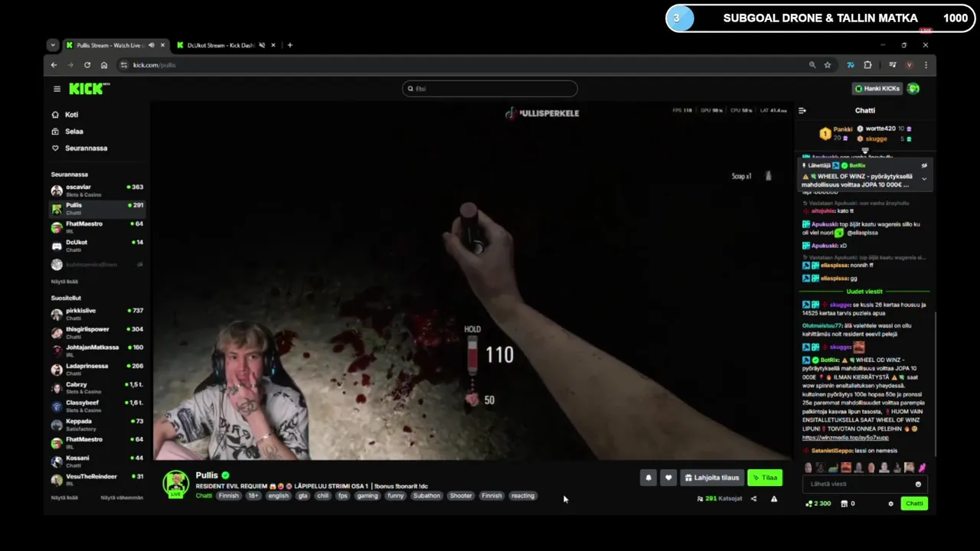The image size is (980, 551).
Task: Open site information icon in address bar
Action: click(124, 65)
